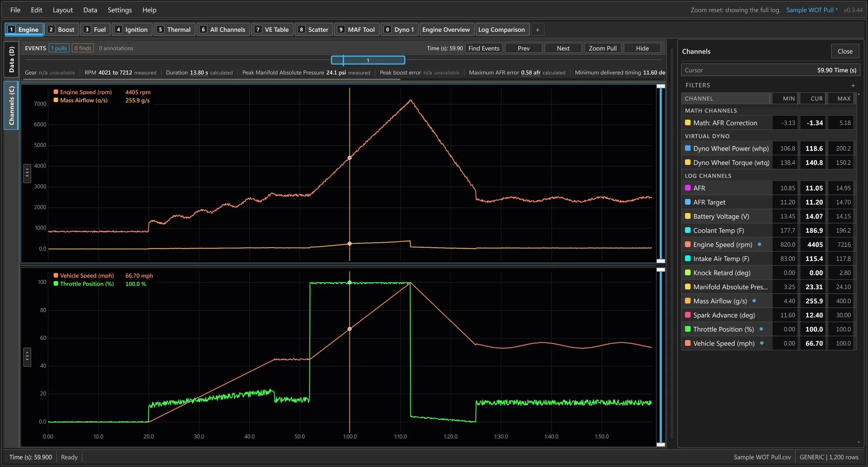The width and height of the screenshot is (868, 467).
Task: Click the AFR Target blue swatch
Action: (x=687, y=202)
